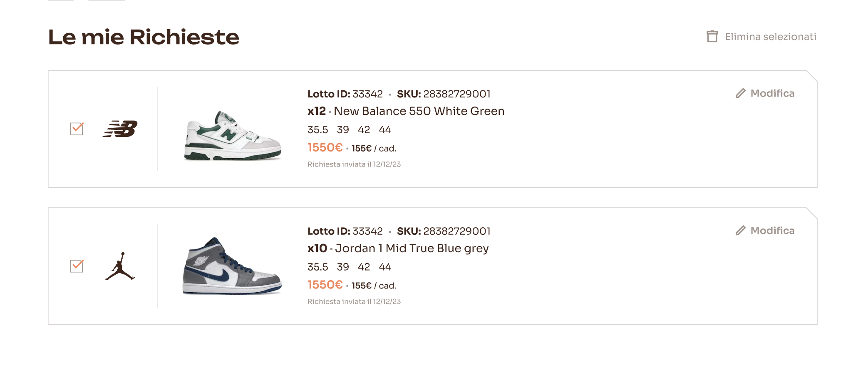The width and height of the screenshot is (868, 373).
Task: Select size 44 on Jordan request
Action: 385,267
